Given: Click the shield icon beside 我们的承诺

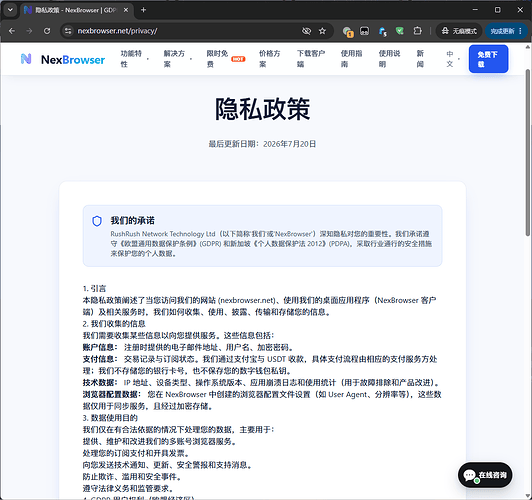Looking at the screenshot, I should tap(97, 221).
